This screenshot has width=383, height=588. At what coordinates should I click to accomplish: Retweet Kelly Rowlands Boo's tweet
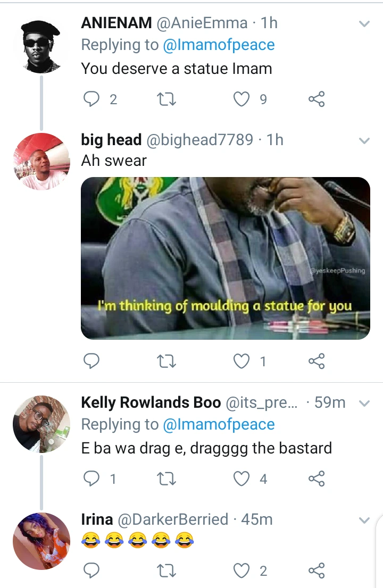pos(166,479)
